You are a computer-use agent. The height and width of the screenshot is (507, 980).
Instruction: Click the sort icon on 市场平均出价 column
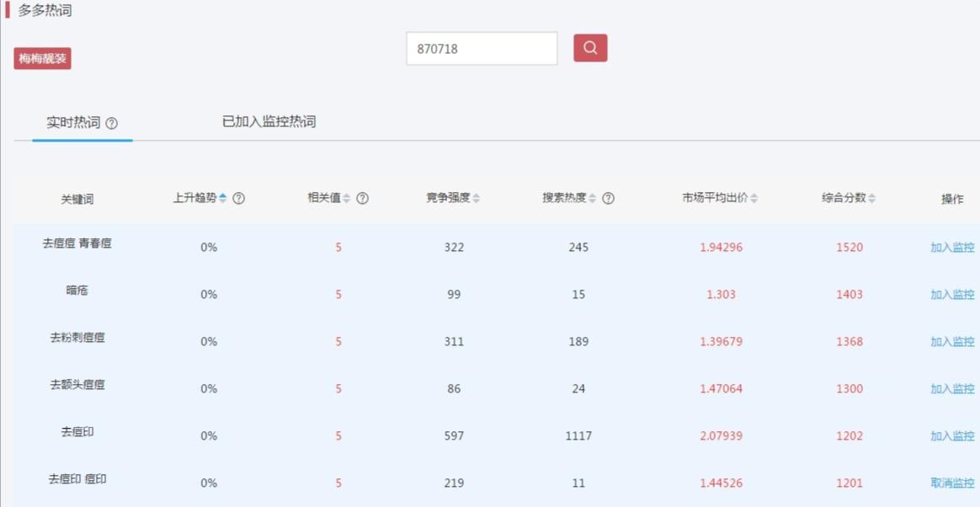754,197
